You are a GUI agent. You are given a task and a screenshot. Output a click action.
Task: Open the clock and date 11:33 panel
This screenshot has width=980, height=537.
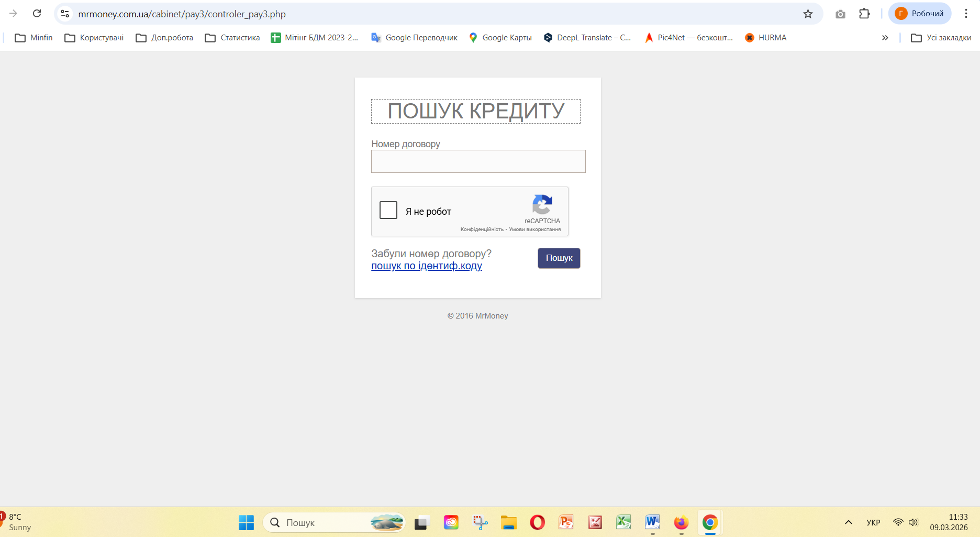tap(949, 522)
